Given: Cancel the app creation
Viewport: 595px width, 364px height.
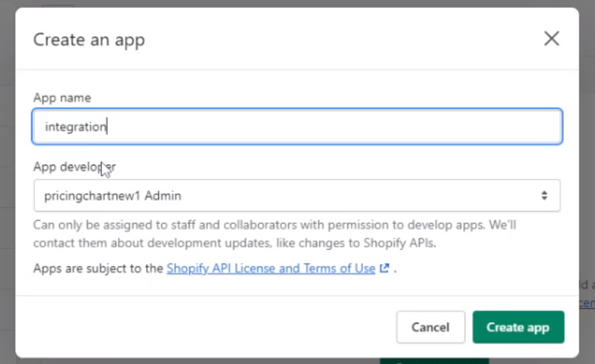Looking at the screenshot, I should click(431, 327).
